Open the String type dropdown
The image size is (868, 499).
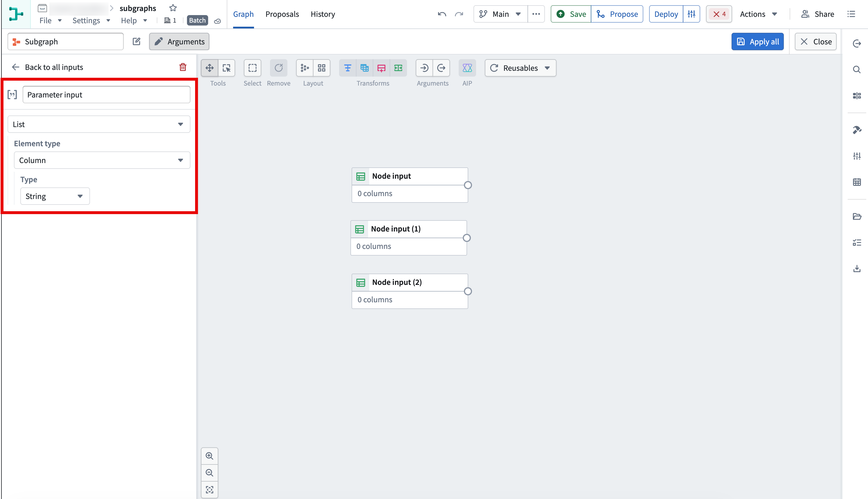point(55,196)
